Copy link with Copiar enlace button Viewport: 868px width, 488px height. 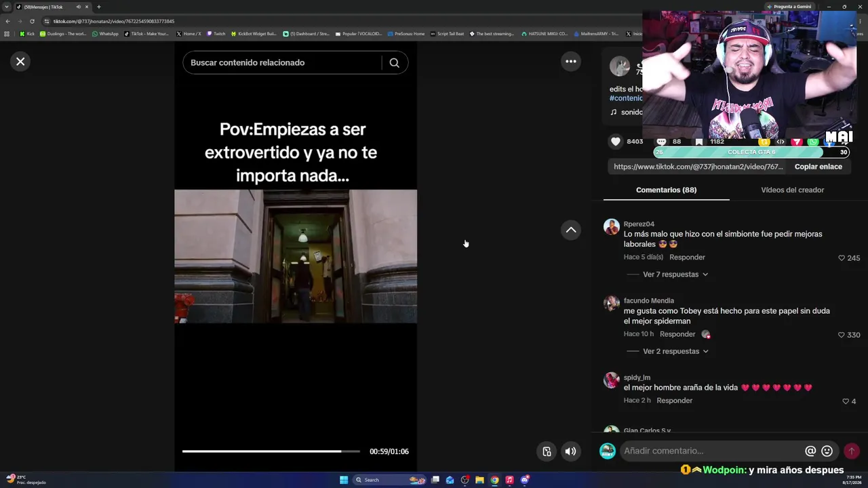point(818,167)
